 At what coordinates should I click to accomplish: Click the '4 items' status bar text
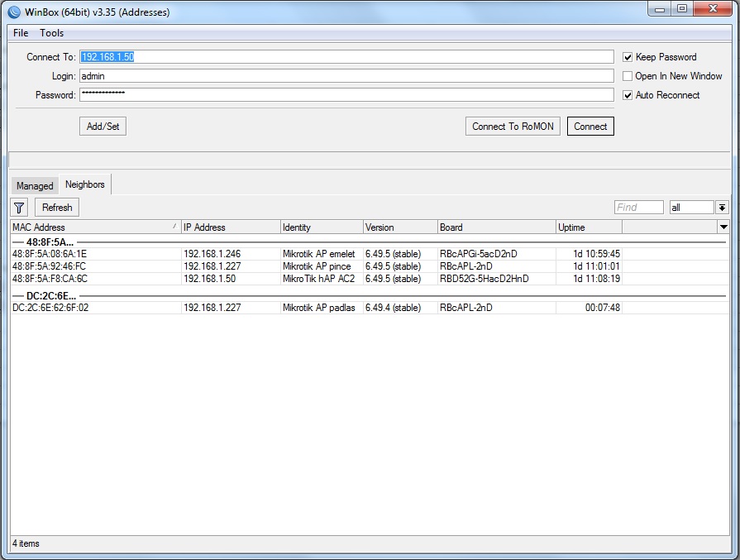tap(26, 543)
